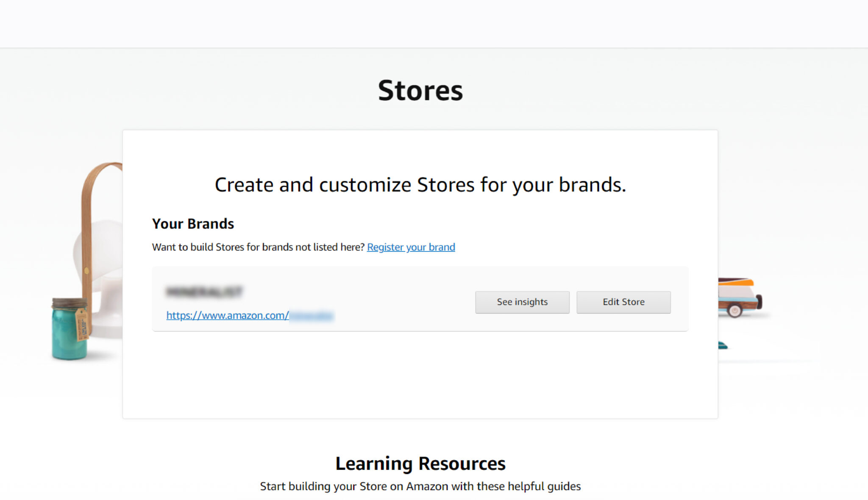Click the Create and customize Stores headline
868x500 pixels.
(420, 185)
